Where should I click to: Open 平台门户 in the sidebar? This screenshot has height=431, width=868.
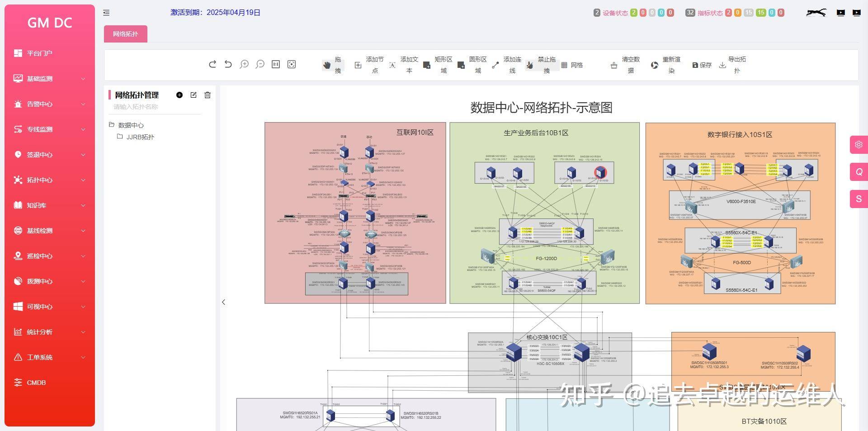pos(50,53)
